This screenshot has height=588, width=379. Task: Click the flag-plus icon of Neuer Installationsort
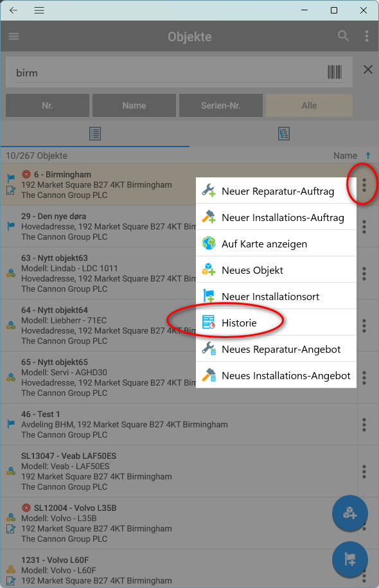click(209, 296)
